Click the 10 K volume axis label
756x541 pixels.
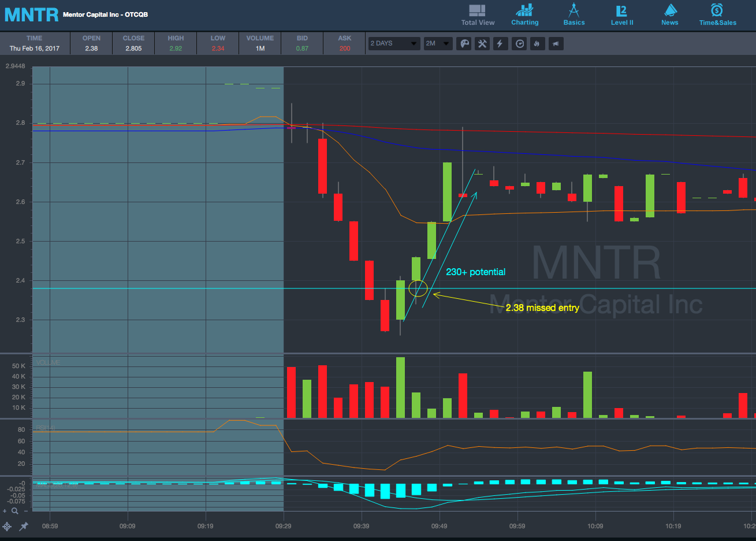(x=19, y=407)
